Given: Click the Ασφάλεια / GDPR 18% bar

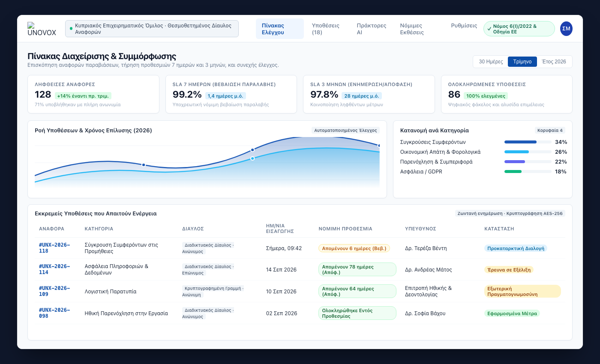Looking at the screenshot, I should [x=528, y=172].
